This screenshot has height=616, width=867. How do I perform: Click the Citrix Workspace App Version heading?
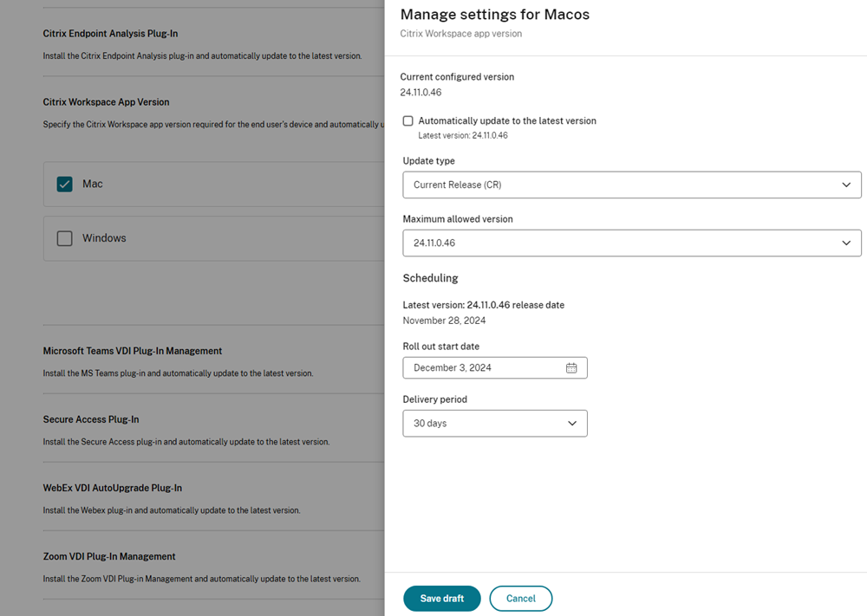[x=106, y=102]
